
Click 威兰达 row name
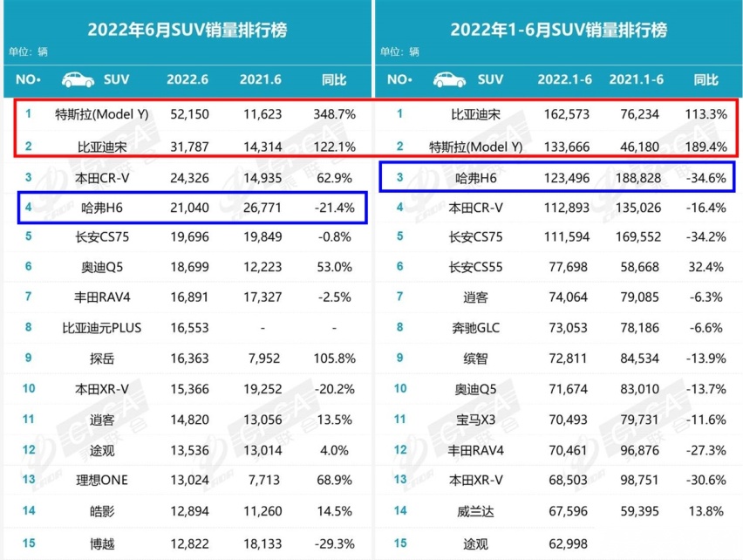[x=475, y=511]
